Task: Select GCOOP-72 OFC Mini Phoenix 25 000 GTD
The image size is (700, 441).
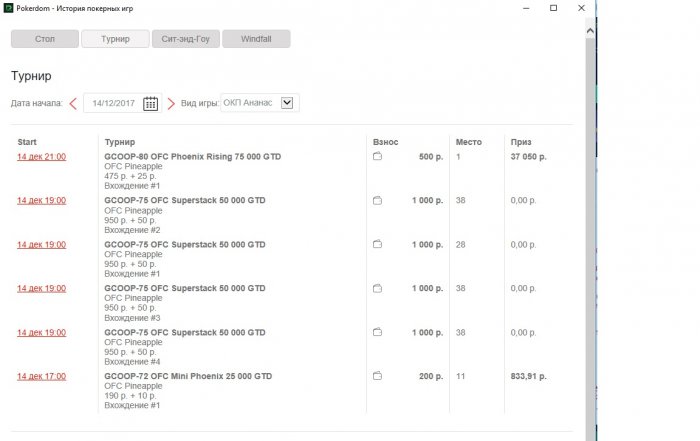Action: [188, 376]
